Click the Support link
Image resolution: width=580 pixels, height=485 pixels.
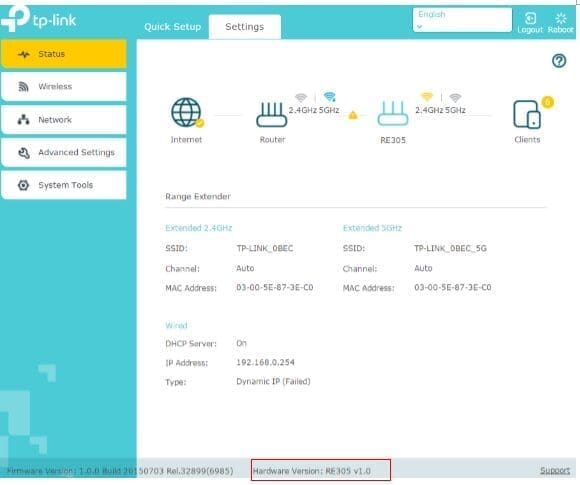tap(555, 470)
